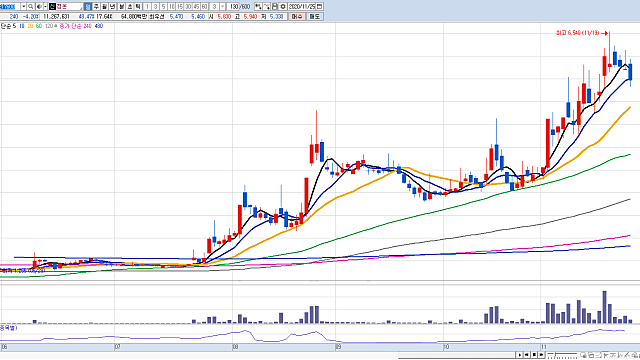This screenshot has height=360, width=640.
Task: Choose the 60 interval button
Action: click(x=204, y=7)
